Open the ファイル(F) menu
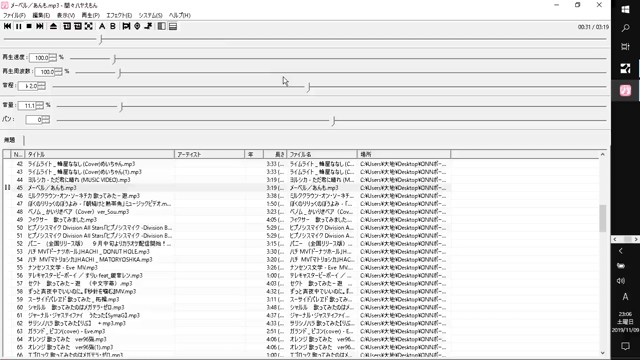This screenshot has height=360, width=640. point(14,15)
